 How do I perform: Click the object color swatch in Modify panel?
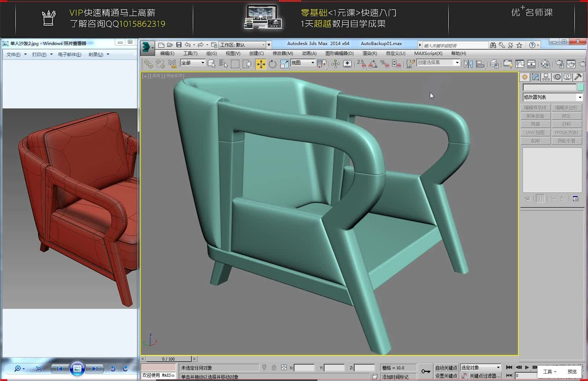[x=580, y=87]
